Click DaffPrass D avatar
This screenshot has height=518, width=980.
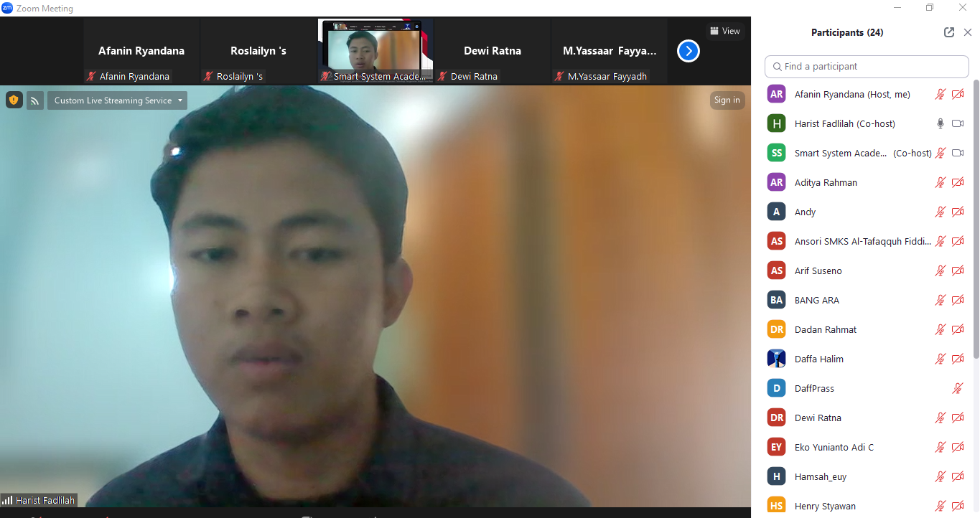(x=776, y=388)
